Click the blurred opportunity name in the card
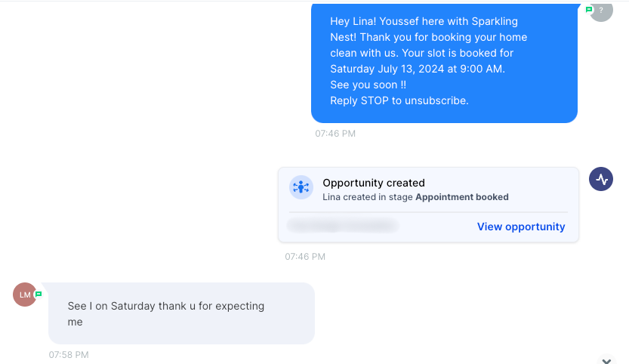 click(x=343, y=226)
